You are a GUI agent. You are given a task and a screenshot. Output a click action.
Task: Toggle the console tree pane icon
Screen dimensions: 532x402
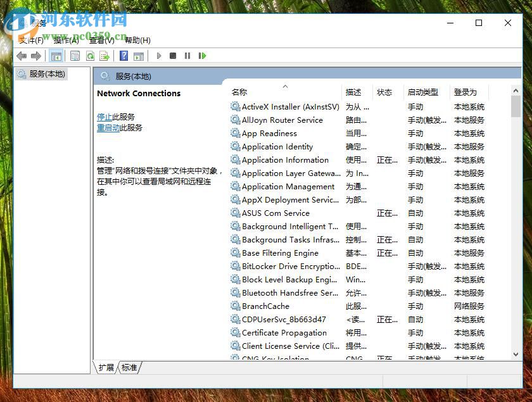point(56,56)
